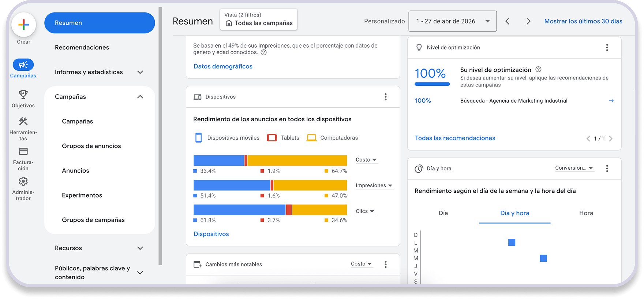Viewport: 644px width, 299px height.
Task: Open the Facturación card icon
Action: (x=23, y=151)
